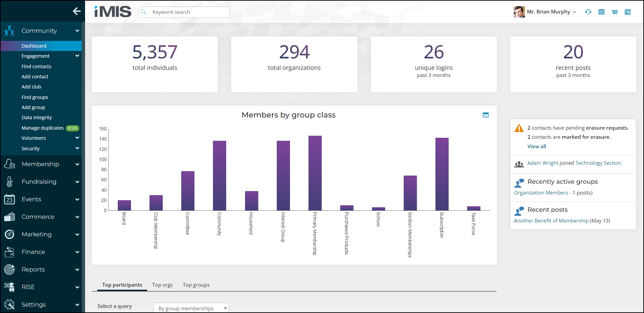Image resolution: width=644 pixels, height=313 pixels.
Task: Click the View all erasure requests link
Action: [537, 146]
